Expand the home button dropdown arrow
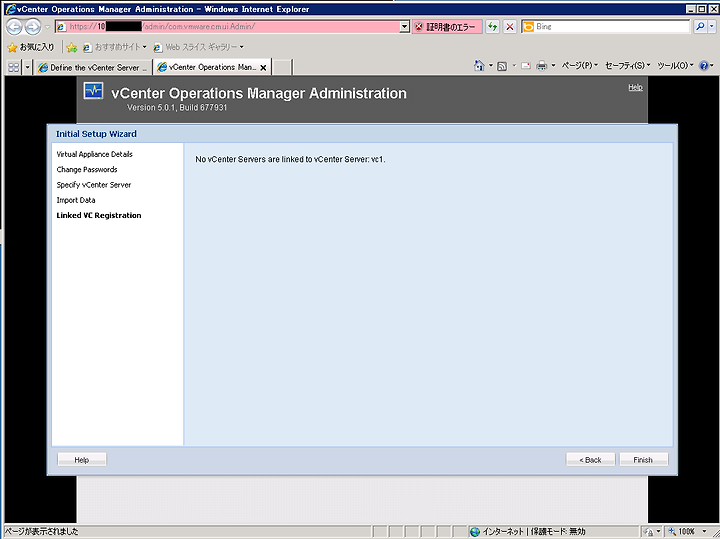720x539 pixels. [490, 66]
